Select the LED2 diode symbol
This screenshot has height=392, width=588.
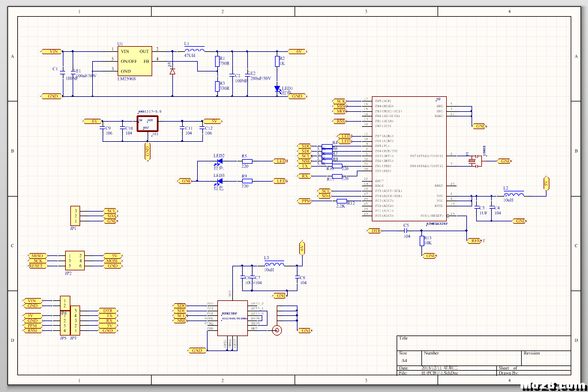point(219,161)
